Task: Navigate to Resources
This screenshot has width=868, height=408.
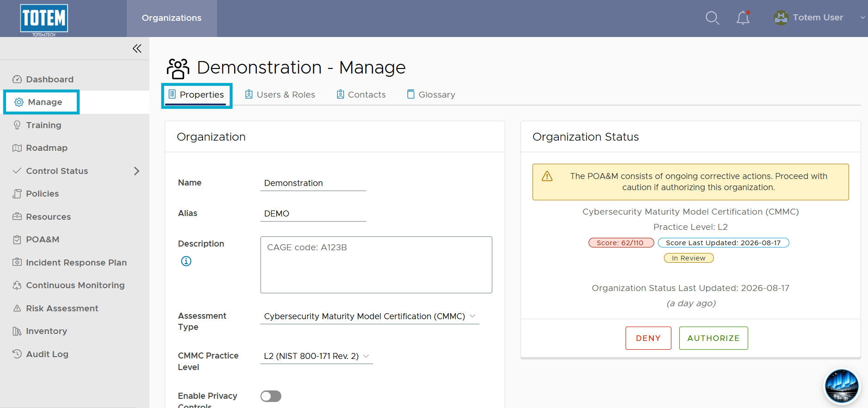Action: click(74, 216)
